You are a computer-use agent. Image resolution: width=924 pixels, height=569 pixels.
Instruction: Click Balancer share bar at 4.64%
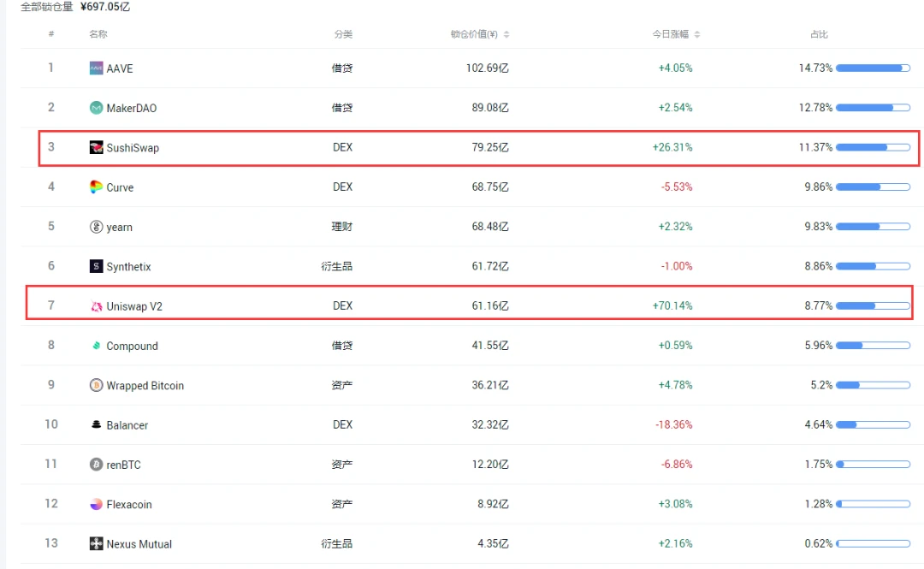click(x=873, y=424)
